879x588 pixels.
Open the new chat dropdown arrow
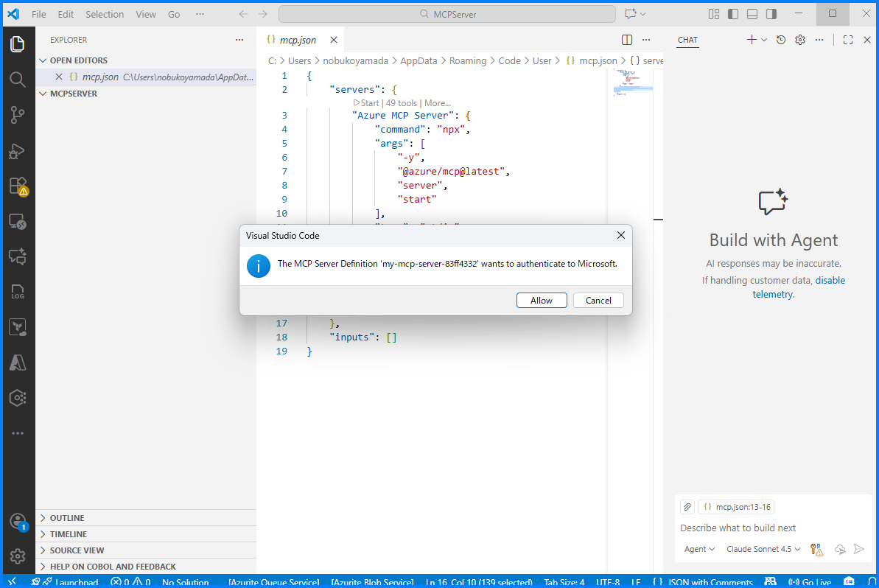[x=763, y=40]
